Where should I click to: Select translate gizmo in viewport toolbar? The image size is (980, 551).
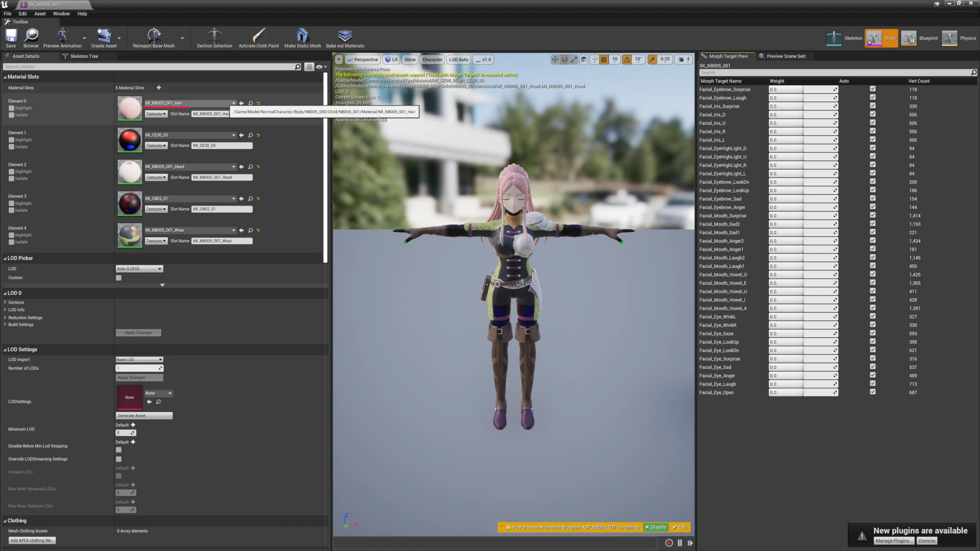click(x=555, y=60)
